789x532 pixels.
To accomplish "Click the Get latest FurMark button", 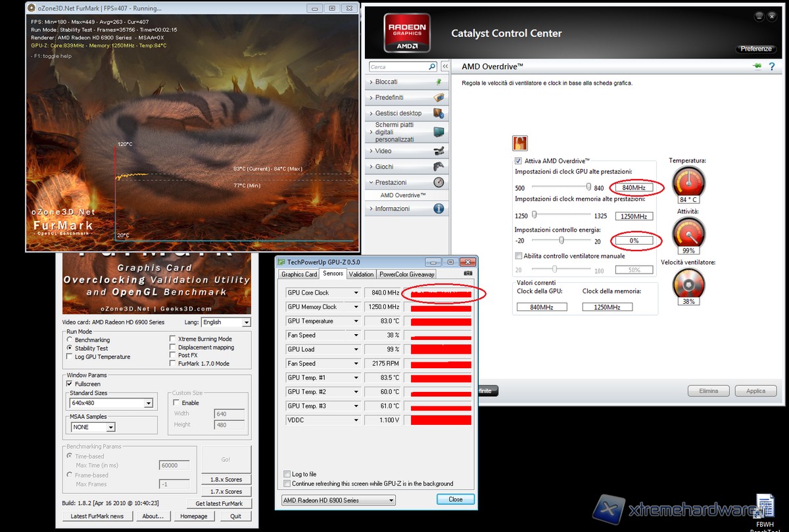I will [219, 504].
